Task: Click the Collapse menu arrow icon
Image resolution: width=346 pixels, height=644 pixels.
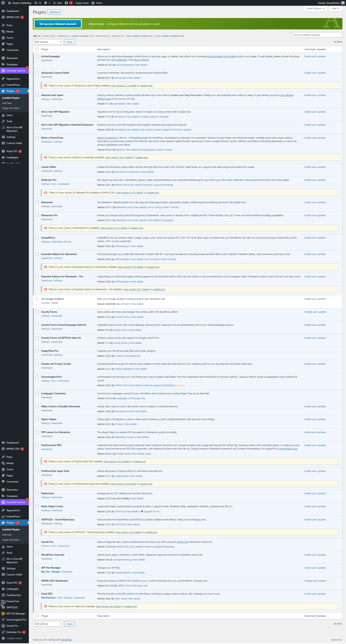Action: pyautogui.click(x=3, y=638)
